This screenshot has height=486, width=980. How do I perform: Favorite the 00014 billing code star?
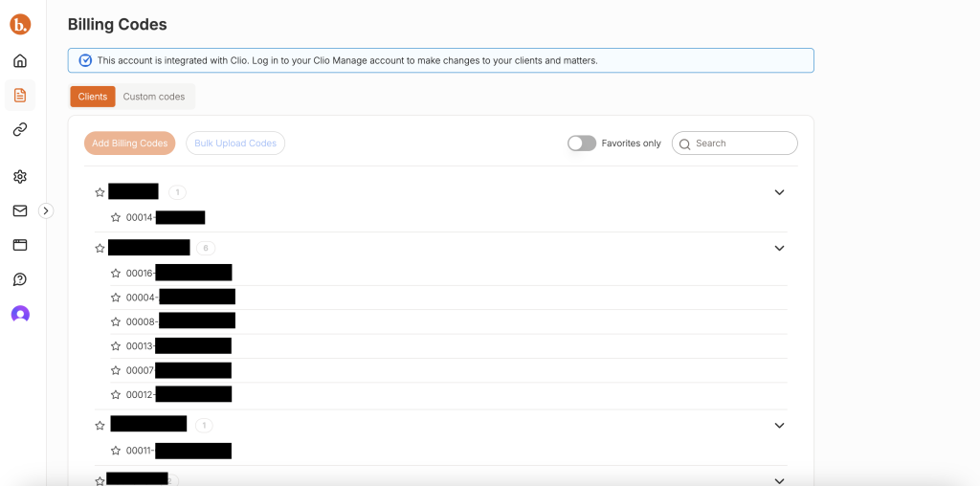[x=116, y=218]
